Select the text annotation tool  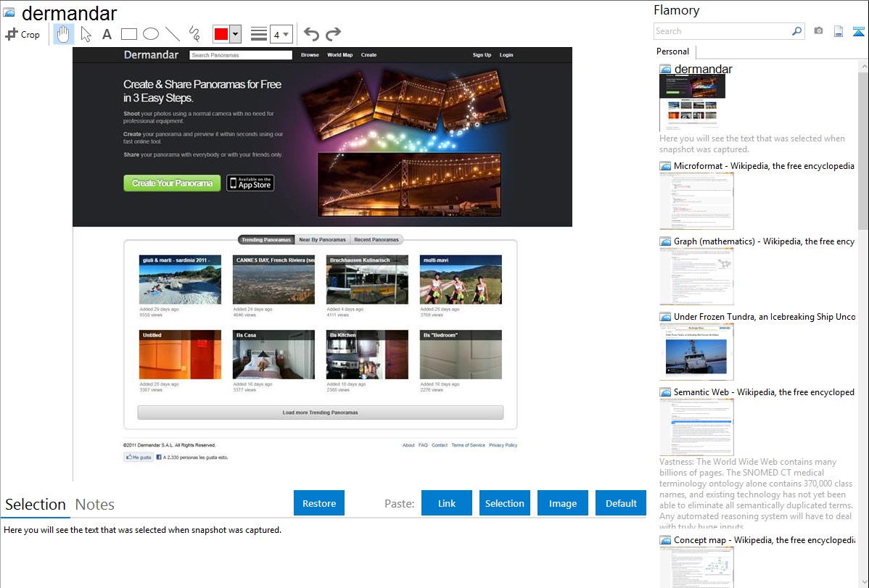[107, 34]
